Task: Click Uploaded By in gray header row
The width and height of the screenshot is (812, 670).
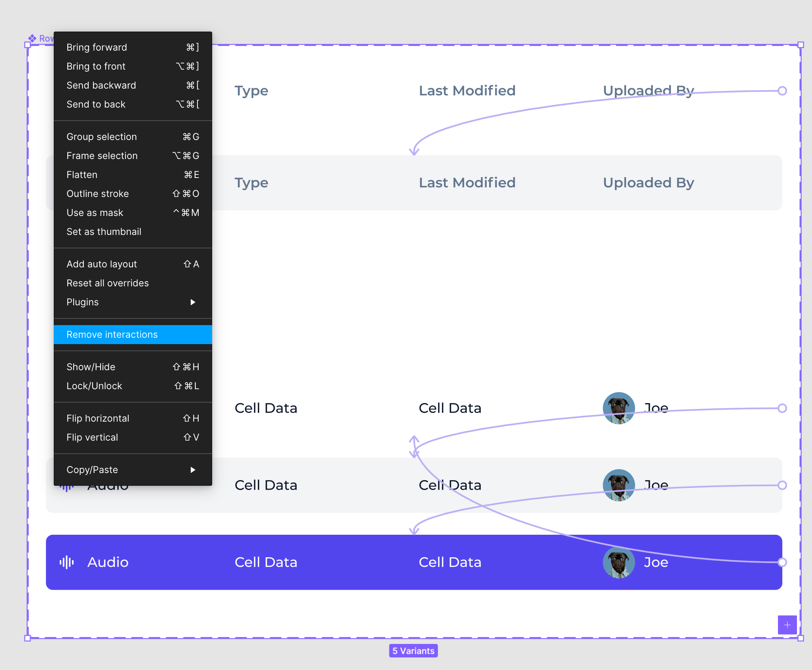Action: (649, 183)
